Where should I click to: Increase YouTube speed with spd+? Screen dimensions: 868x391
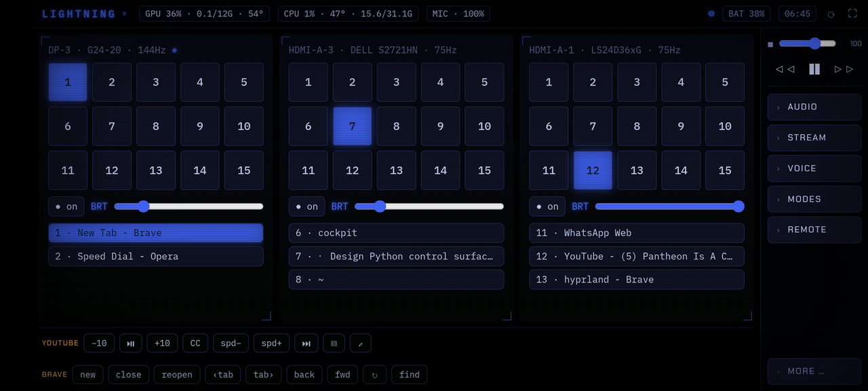click(271, 343)
